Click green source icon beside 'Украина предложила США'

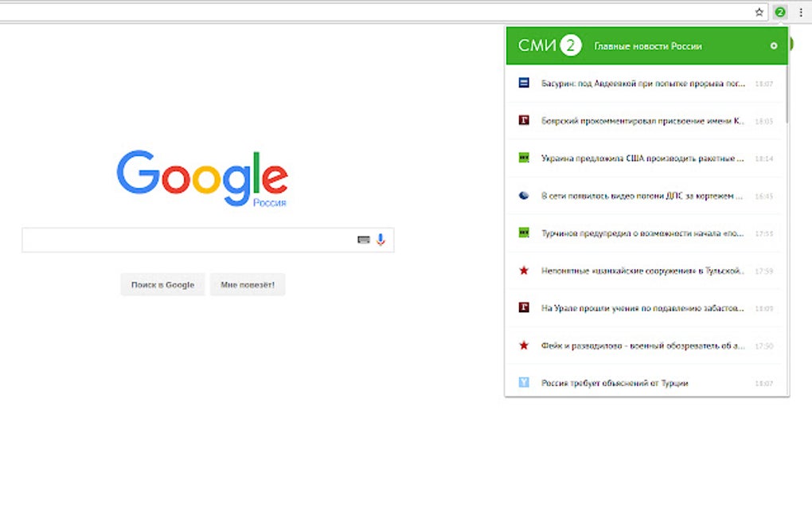tap(524, 158)
